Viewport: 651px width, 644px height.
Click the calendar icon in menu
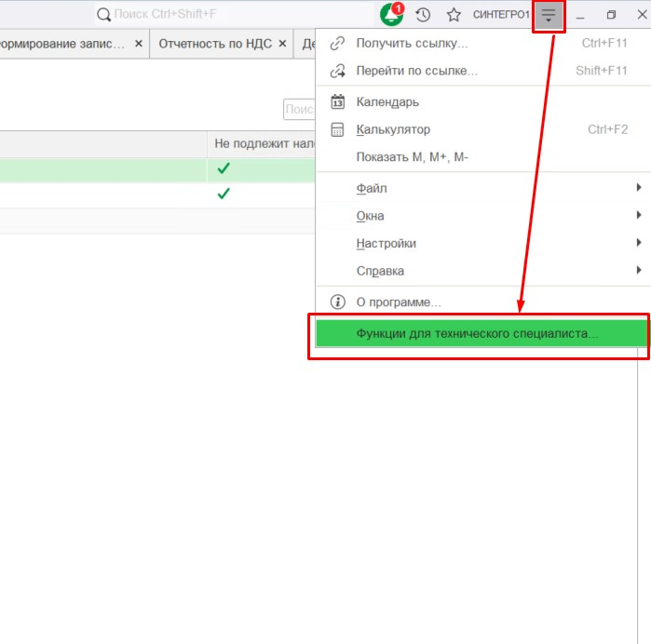338,102
